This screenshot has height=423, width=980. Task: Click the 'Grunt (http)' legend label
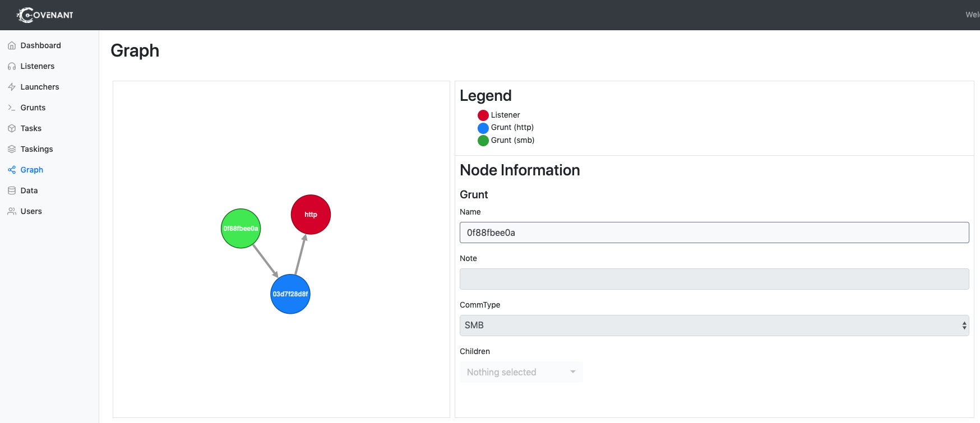[x=512, y=127]
